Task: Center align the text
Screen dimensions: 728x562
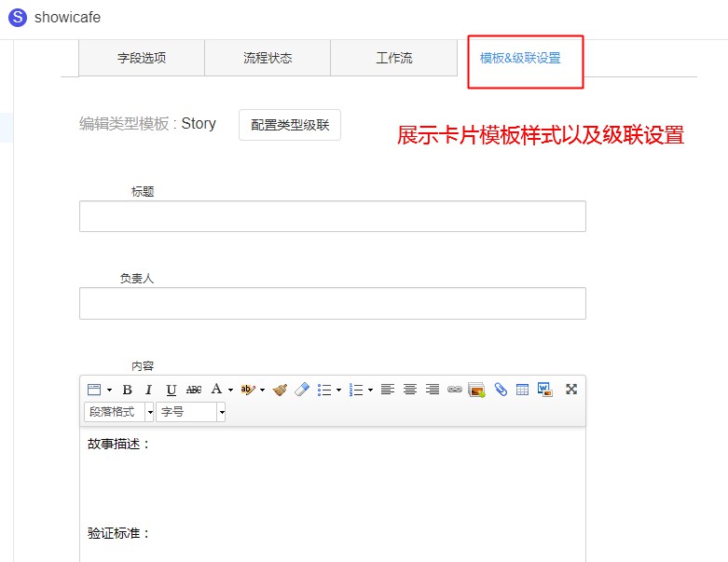Action: pos(410,390)
